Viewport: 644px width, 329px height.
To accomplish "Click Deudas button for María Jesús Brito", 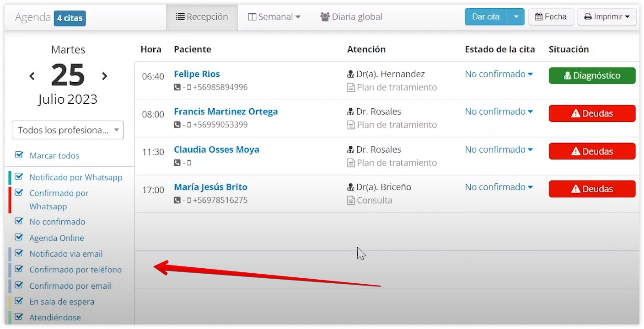I will coord(592,189).
